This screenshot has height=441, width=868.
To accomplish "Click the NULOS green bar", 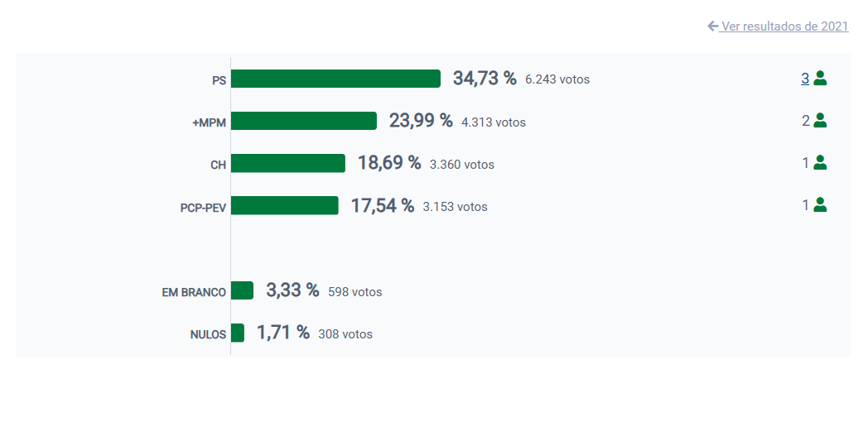I will pyautogui.click(x=238, y=333).
